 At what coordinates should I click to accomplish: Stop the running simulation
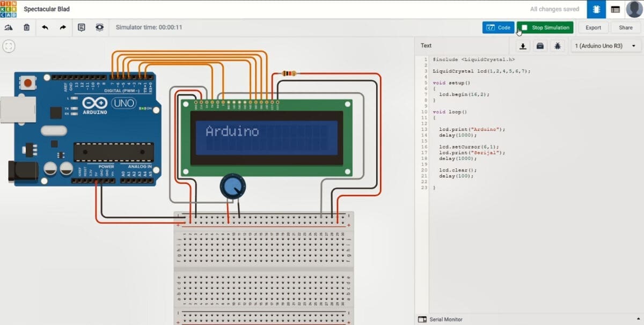coord(545,27)
